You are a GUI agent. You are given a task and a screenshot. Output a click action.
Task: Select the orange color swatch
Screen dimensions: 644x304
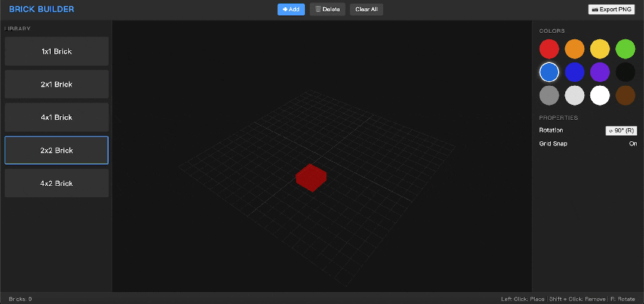point(574,49)
